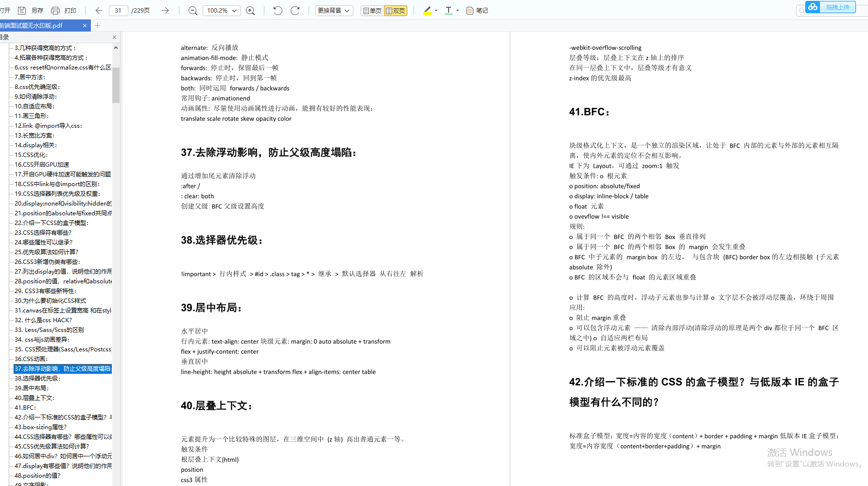
Task: Go to next page with right arrow
Action: click(x=165, y=10)
